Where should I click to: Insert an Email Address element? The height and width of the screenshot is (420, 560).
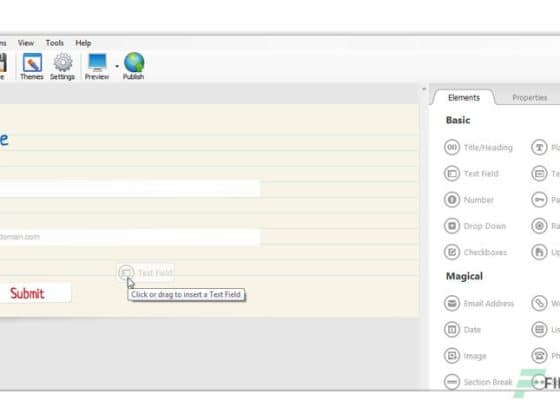479,303
